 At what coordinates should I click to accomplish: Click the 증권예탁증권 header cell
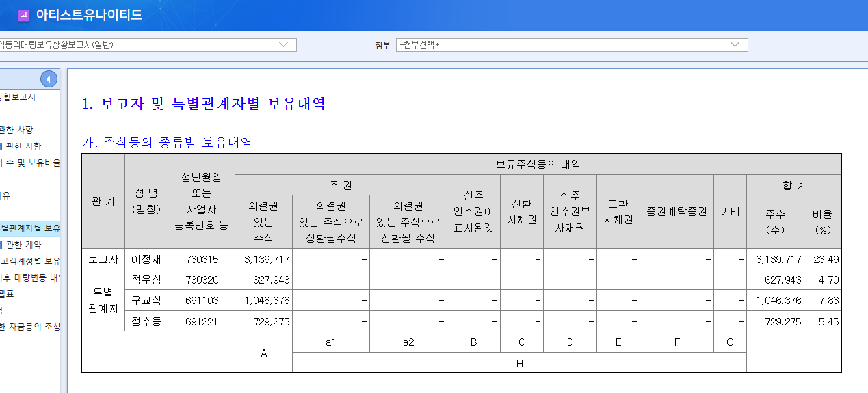point(676,212)
